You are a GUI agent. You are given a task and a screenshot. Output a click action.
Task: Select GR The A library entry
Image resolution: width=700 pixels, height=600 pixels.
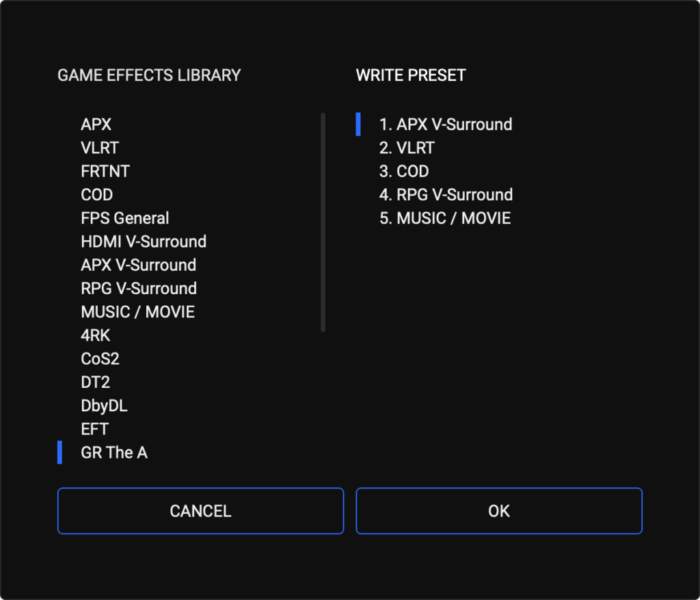point(114,453)
